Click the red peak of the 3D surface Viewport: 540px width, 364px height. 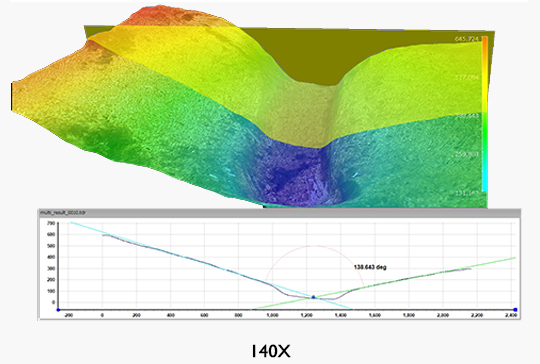tap(157, 14)
